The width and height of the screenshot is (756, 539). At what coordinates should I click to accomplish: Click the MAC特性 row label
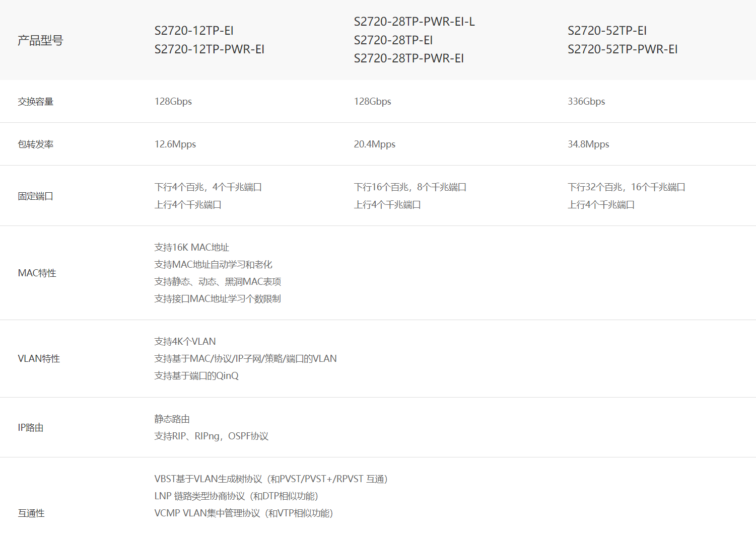pos(37,273)
